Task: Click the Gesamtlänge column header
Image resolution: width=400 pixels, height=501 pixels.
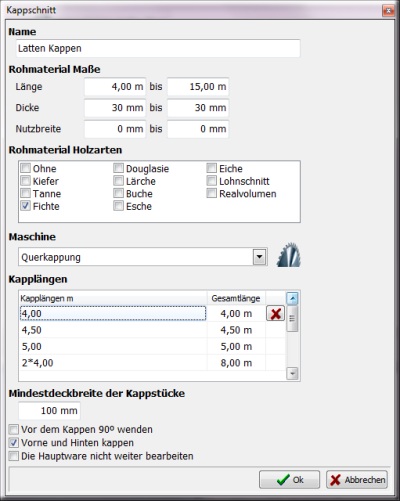Action: (x=236, y=298)
